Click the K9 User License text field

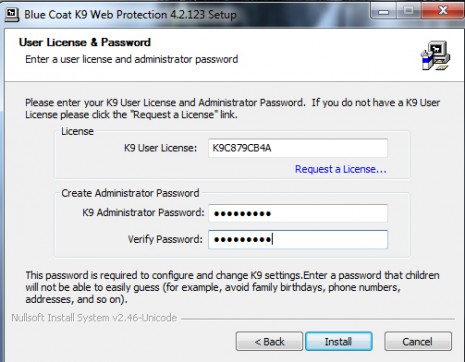pyautogui.click(x=298, y=148)
